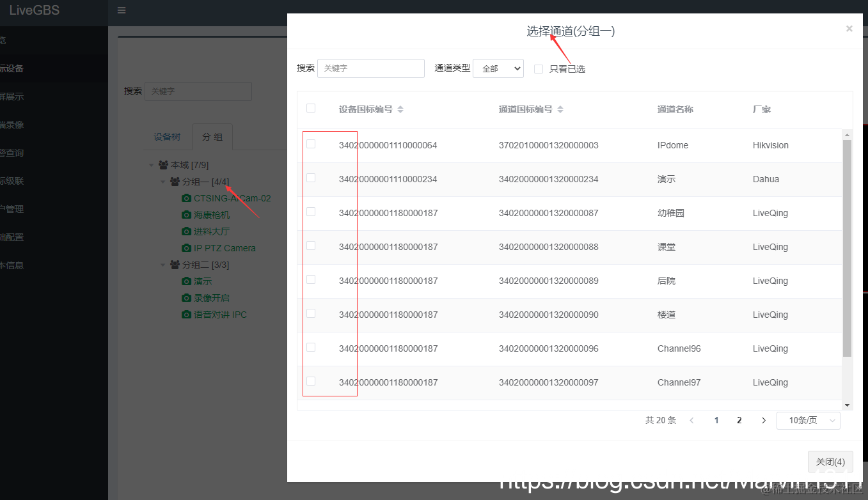Collapse the 分组二 tree node arrow

click(x=163, y=265)
